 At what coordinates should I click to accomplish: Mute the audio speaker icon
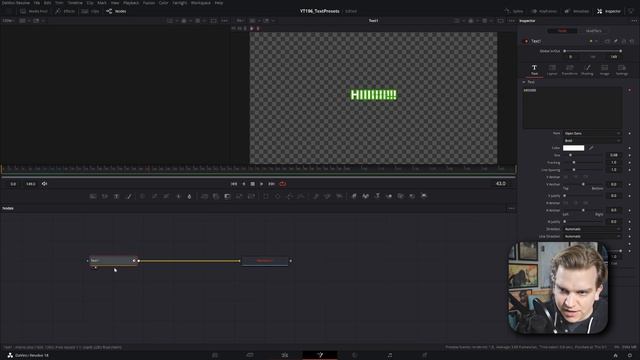pyautogui.click(x=44, y=184)
